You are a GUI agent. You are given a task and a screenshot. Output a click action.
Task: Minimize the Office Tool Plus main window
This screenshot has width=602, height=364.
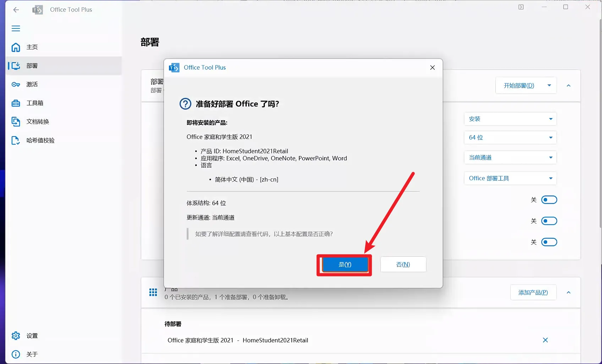[x=544, y=7]
